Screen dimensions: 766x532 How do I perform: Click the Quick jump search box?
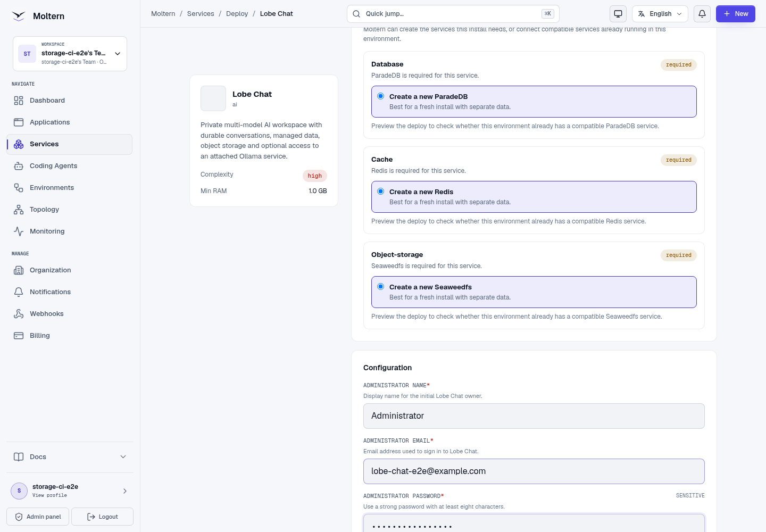pyautogui.click(x=453, y=14)
